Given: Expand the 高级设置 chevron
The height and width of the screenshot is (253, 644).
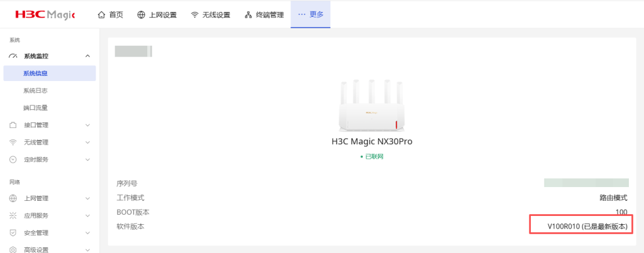Looking at the screenshot, I should 87,249.
